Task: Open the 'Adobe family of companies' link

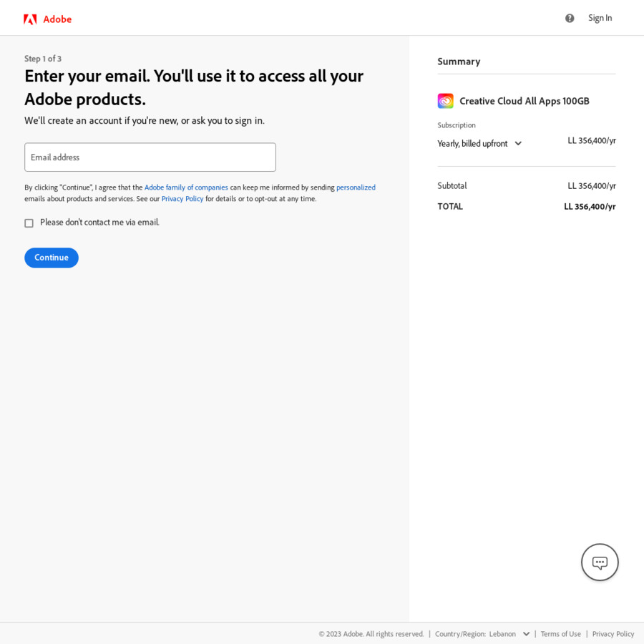Action: (x=186, y=187)
